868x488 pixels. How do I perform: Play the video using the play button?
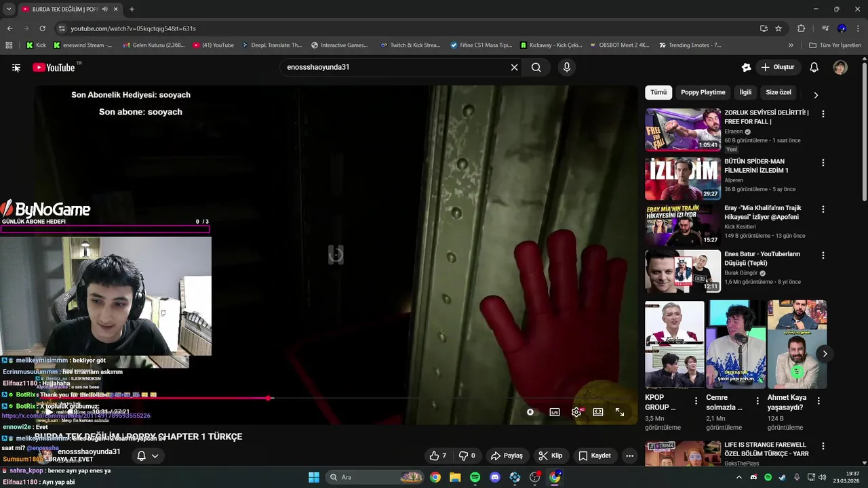pos(49,411)
